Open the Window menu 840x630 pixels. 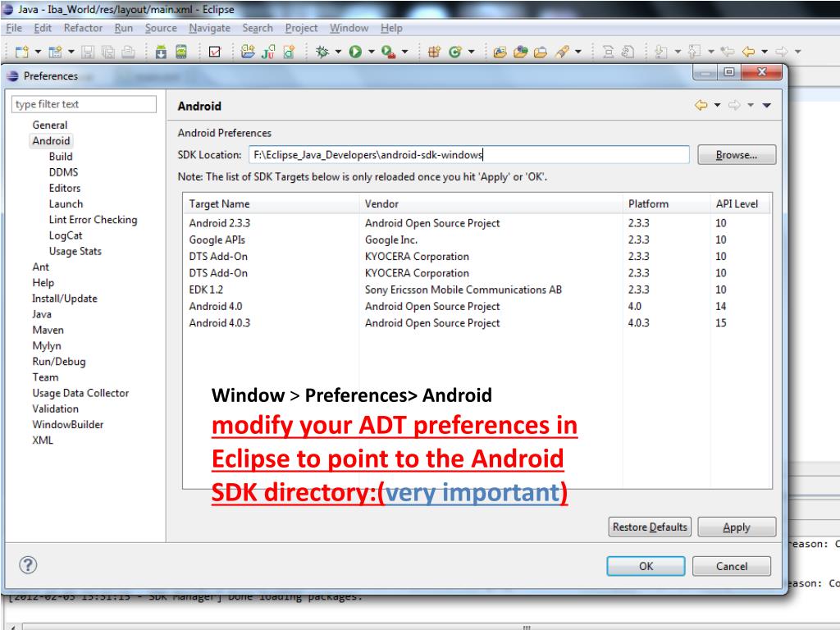[x=349, y=28]
